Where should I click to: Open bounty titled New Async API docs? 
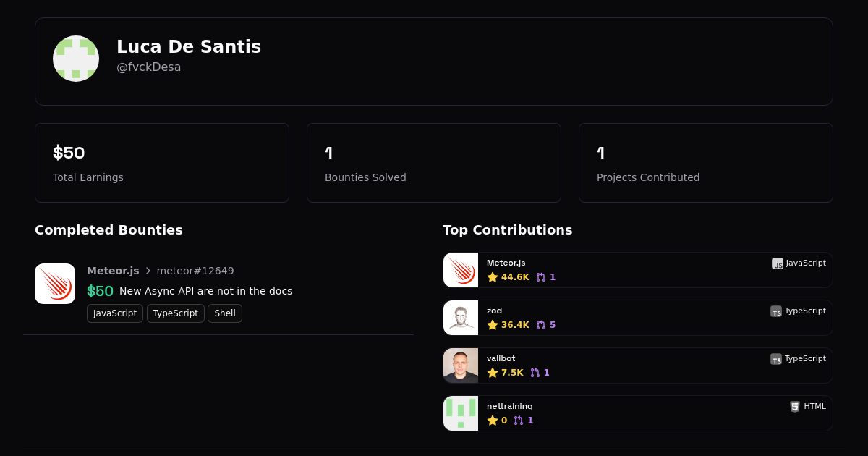[x=205, y=291]
